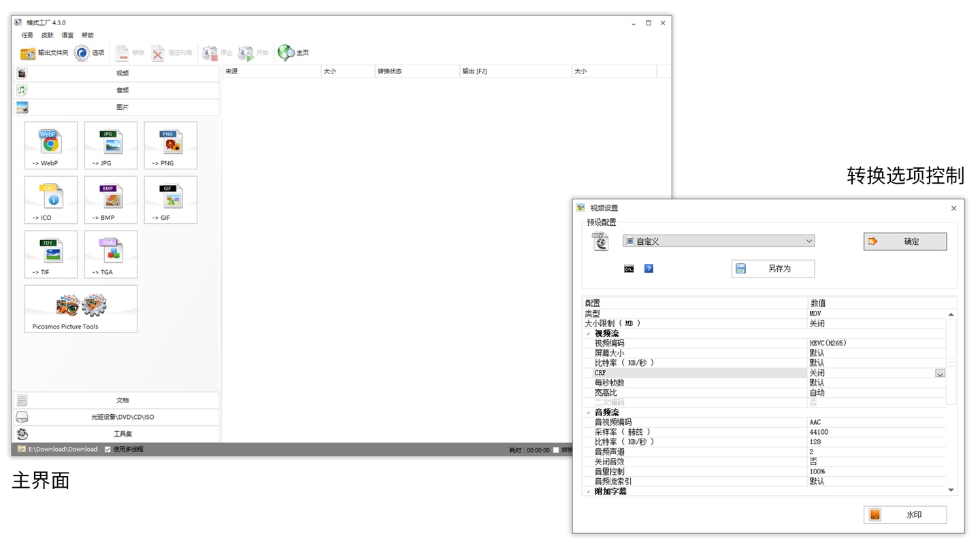980x553 pixels.
Task: Toggle the checkbox beside the elapsed time
Action: (556, 450)
